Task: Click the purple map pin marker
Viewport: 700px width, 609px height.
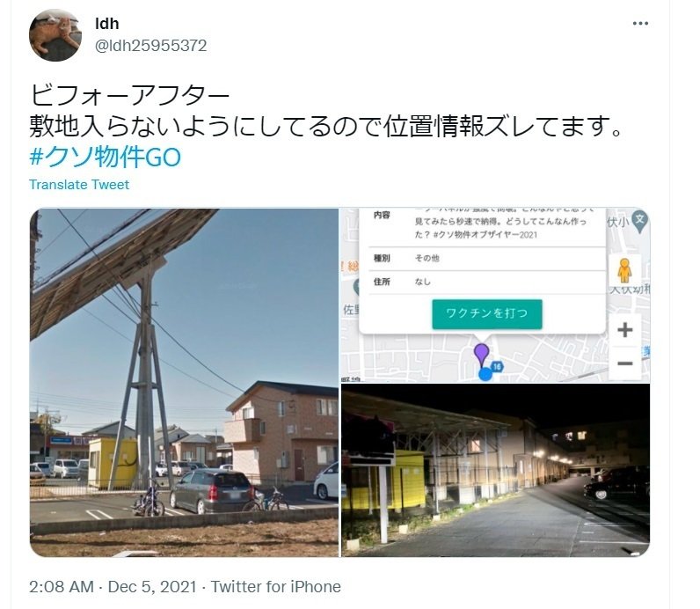Action: [481, 355]
